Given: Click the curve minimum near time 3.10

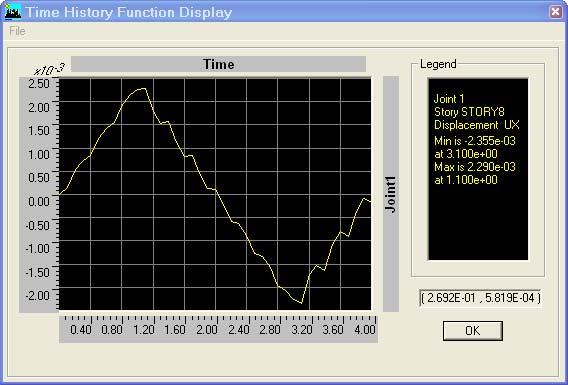Looking at the screenshot, I should (301, 303).
